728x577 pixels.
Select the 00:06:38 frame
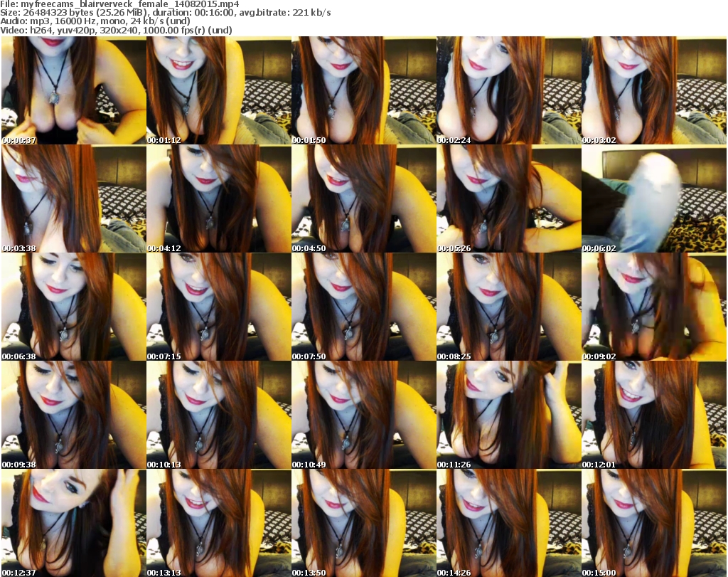click(74, 307)
